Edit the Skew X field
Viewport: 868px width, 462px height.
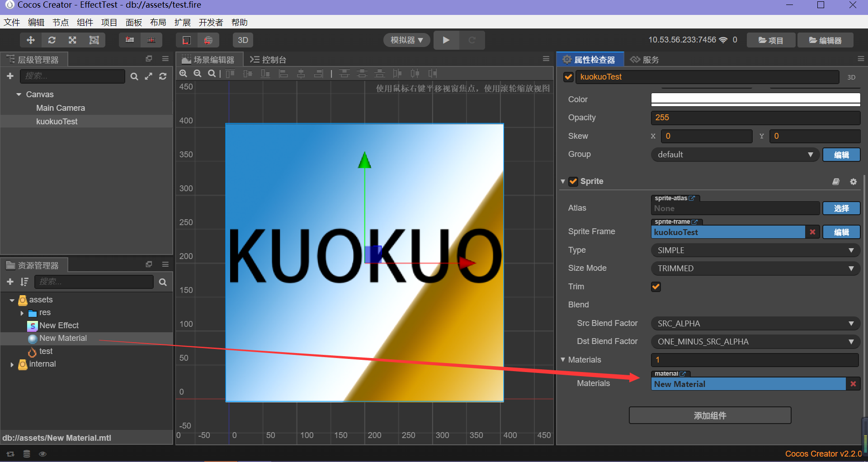point(706,136)
